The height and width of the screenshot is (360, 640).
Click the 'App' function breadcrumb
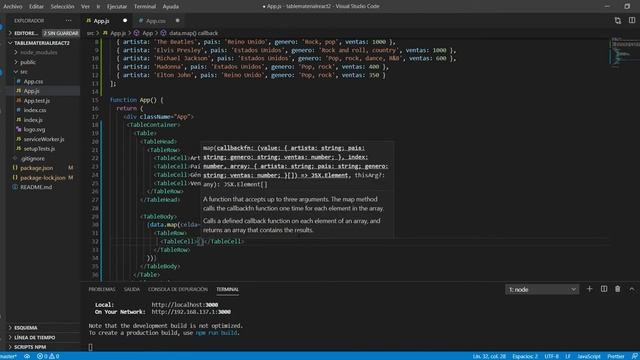[x=144, y=33]
